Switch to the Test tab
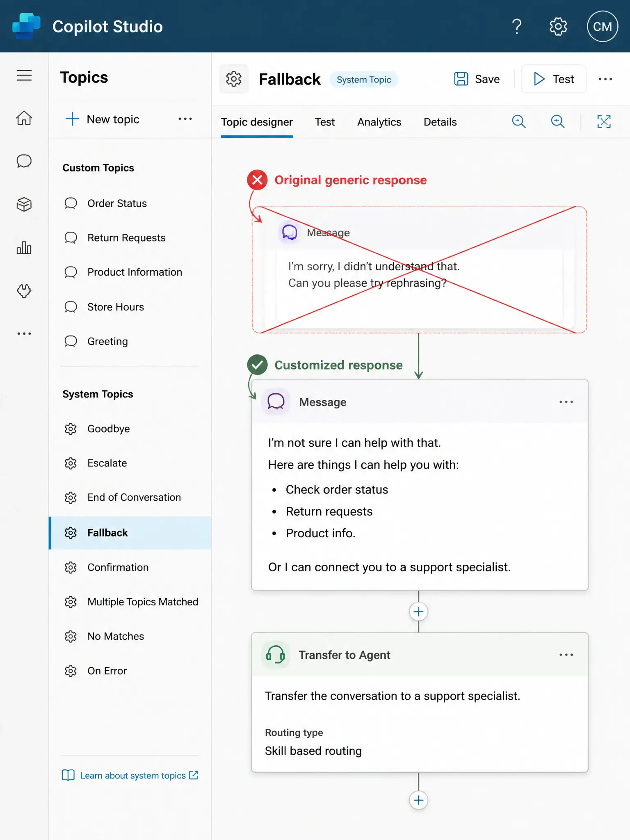The width and height of the screenshot is (630, 840). click(325, 122)
